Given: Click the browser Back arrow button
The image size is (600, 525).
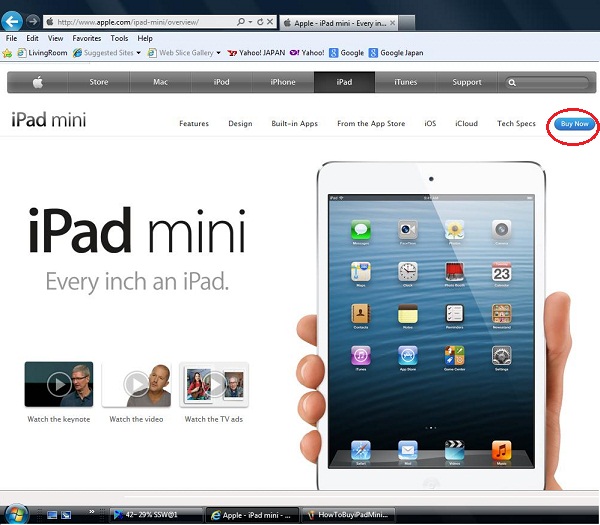Looking at the screenshot, I should [12, 21].
